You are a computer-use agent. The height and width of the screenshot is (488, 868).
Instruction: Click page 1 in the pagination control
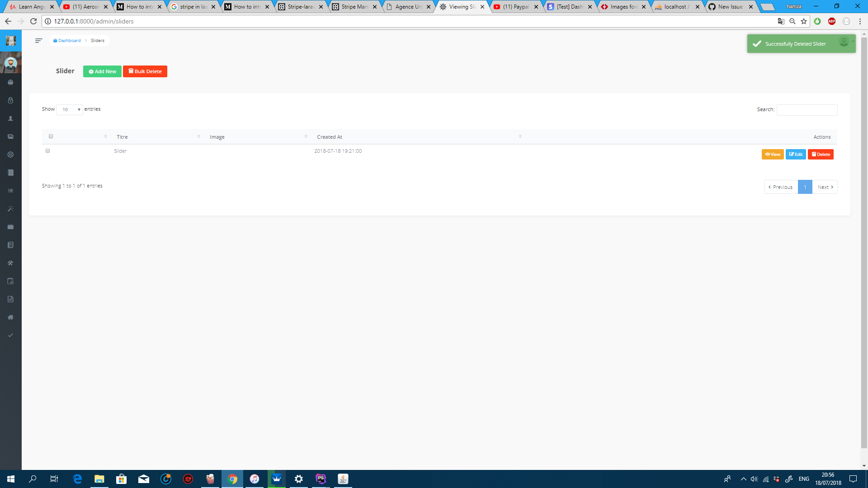click(805, 187)
